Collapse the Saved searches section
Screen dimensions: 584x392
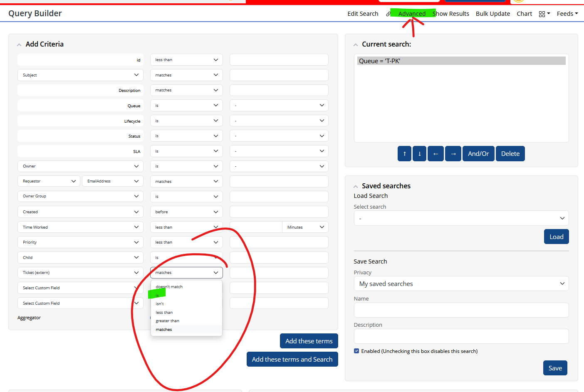click(356, 186)
